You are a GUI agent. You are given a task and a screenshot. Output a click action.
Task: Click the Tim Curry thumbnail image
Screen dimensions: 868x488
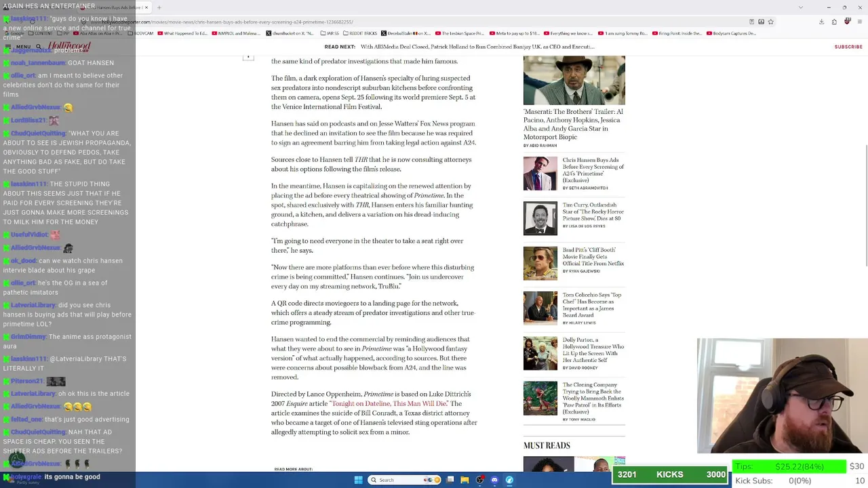pyautogui.click(x=540, y=218)
